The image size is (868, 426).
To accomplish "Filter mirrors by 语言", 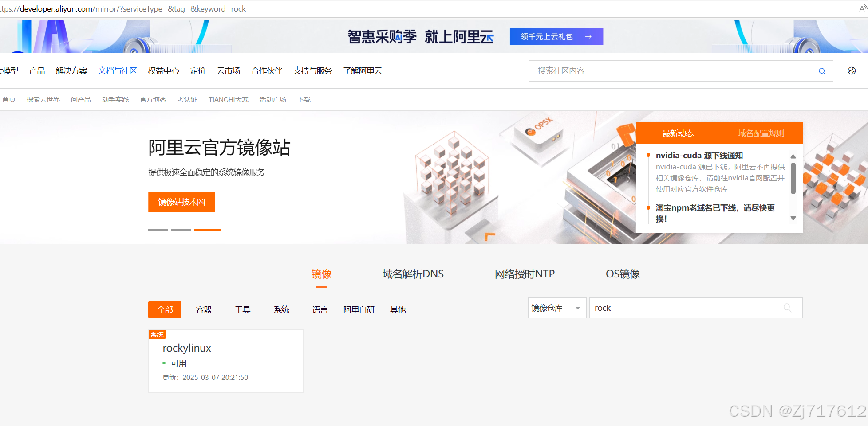I will pyautogui.click(x=320, y=309).
